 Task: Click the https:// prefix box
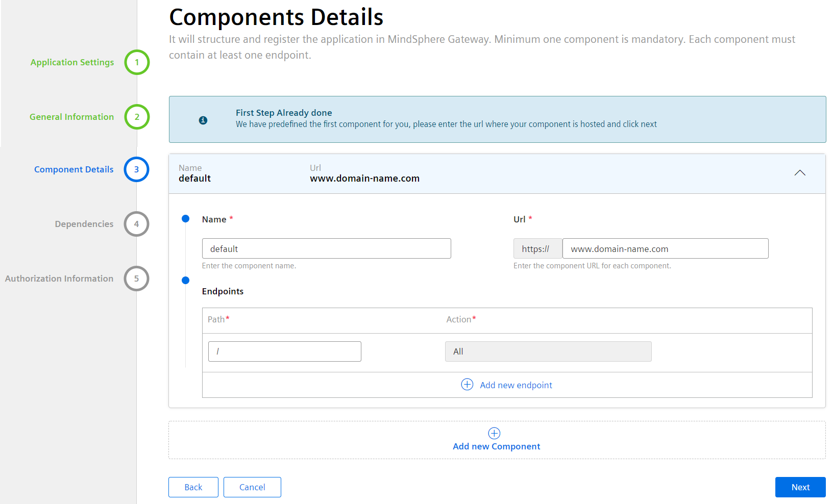tap(538, 248)
